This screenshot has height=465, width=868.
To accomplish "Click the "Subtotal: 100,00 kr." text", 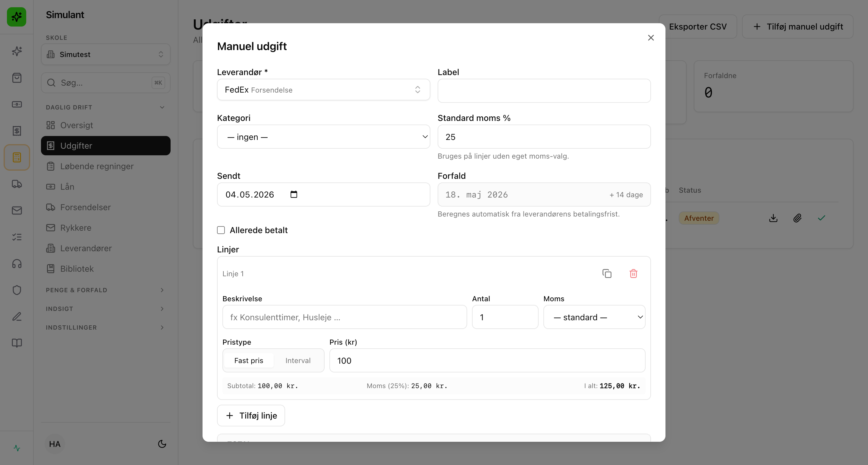I will (x=263, y=386).
